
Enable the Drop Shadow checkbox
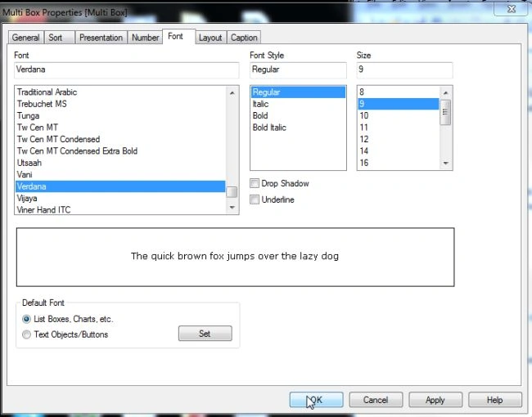255,183
